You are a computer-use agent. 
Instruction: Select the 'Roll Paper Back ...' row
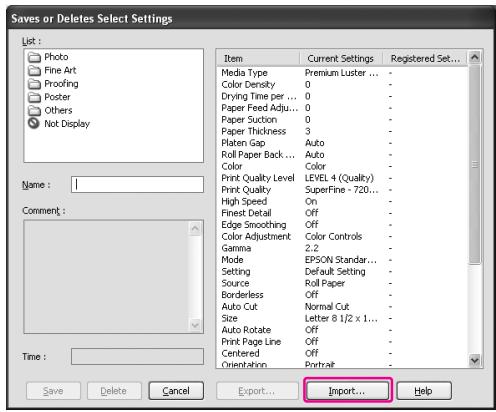click(342, 154)
